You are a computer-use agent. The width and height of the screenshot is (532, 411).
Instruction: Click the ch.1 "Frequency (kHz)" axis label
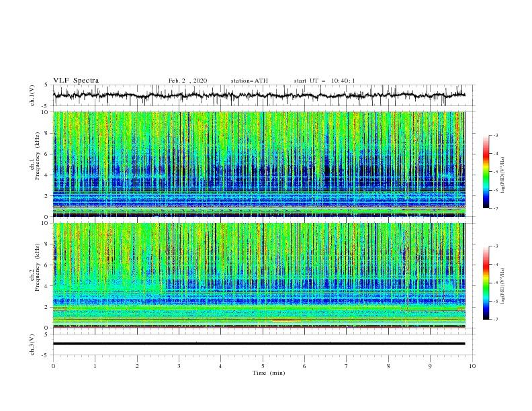38,154
